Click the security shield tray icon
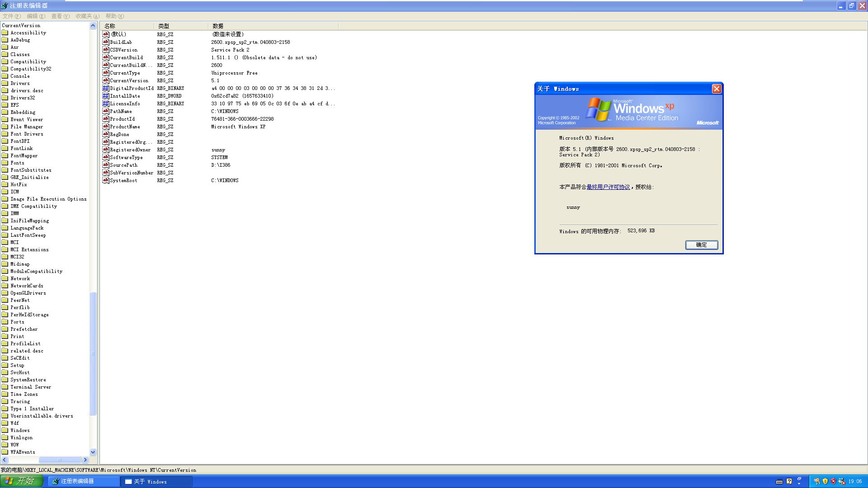868x488 pixels. coord(825,481)
